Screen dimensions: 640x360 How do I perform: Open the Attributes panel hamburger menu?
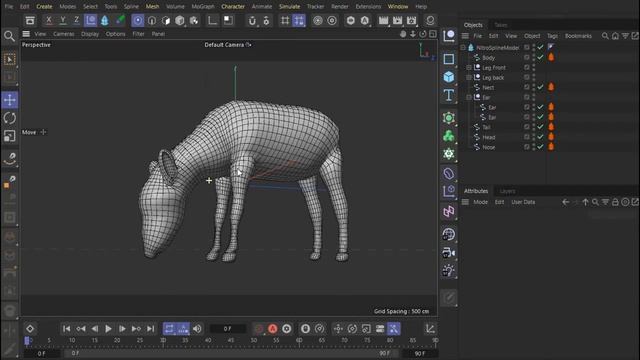pyautogui.click(x=465, y=202)
